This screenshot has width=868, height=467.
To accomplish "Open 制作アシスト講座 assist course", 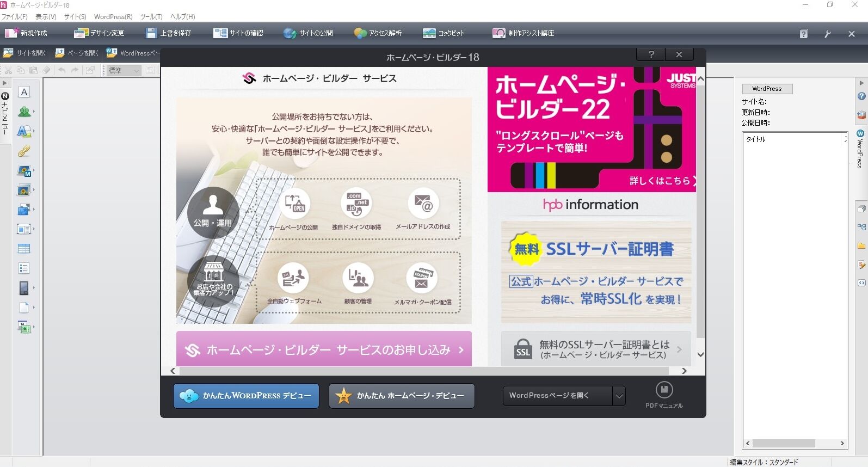I will click(x=523, y=33).
